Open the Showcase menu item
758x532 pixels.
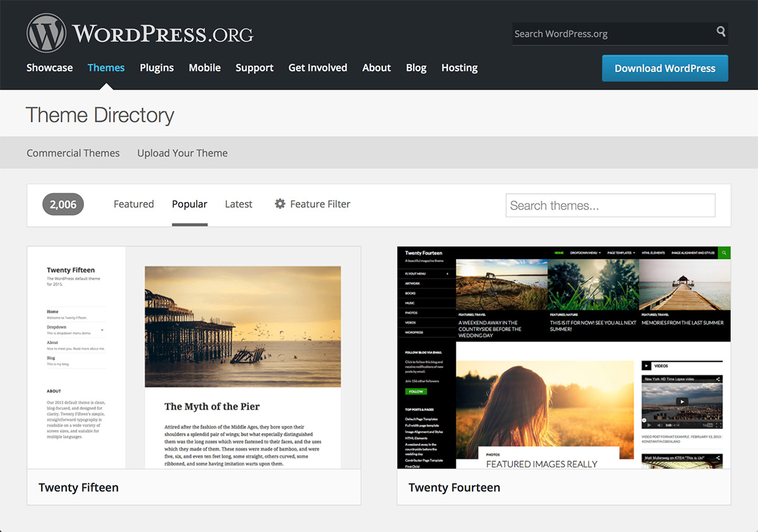pyautogui.click(x=49, y=68)
